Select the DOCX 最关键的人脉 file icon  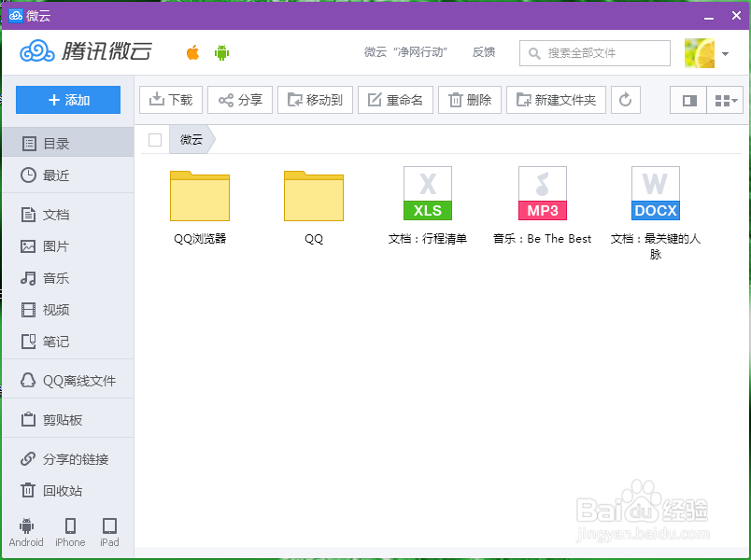pyautogui.click(x=656, y=193)
